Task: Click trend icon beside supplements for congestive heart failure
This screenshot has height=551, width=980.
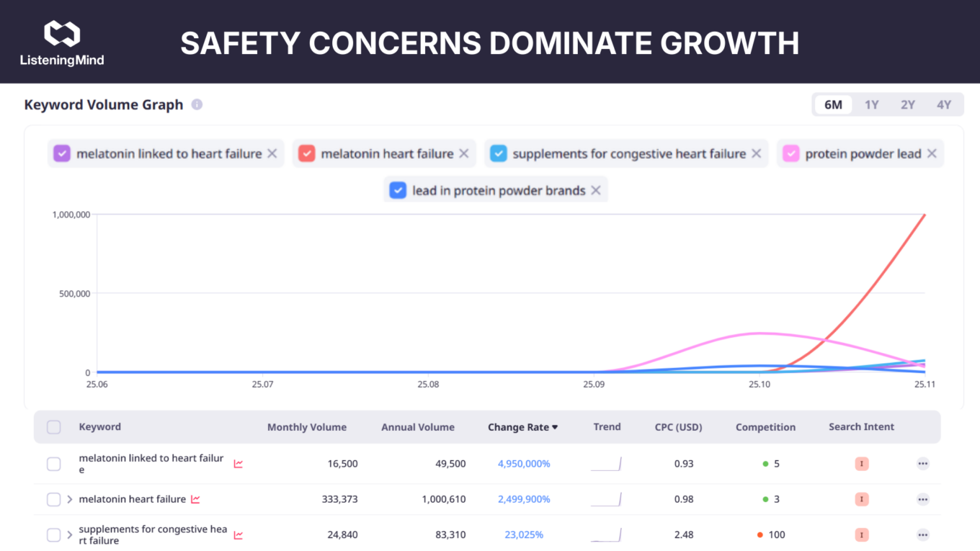Action: coord(238,535)
